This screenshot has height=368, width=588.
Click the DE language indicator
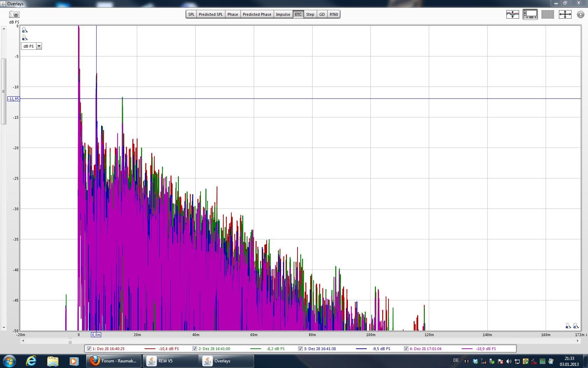(x=456, y=360)
